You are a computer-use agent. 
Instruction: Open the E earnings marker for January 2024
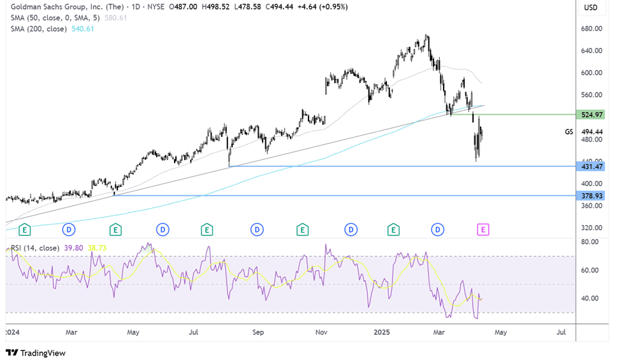[x=24, y=229]
